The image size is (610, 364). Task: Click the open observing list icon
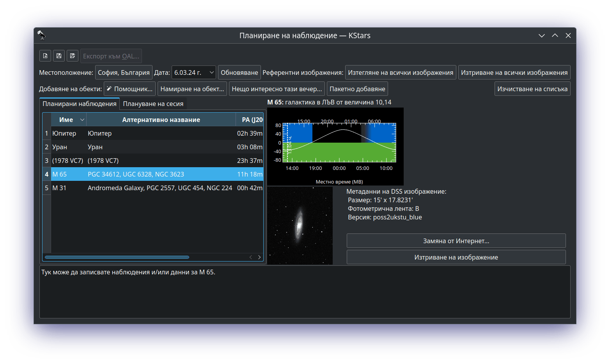pyautogui.click(x=45, y=56)
